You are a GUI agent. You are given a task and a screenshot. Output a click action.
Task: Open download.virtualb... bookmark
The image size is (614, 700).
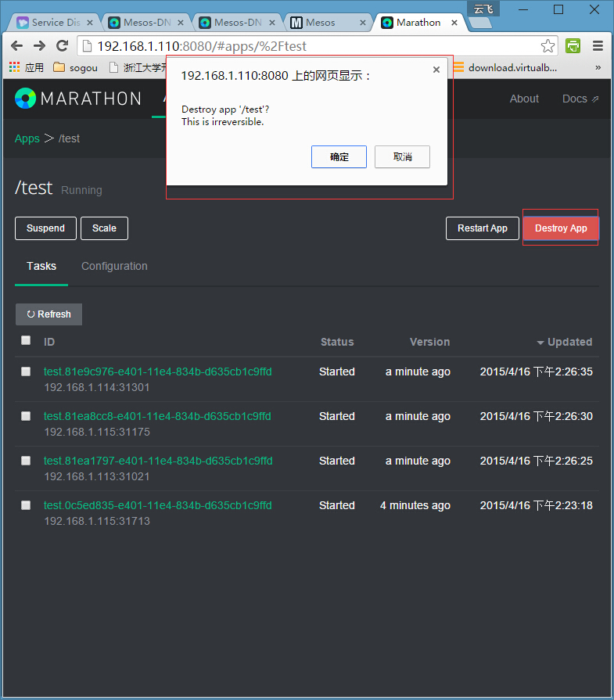coord(505,67)
